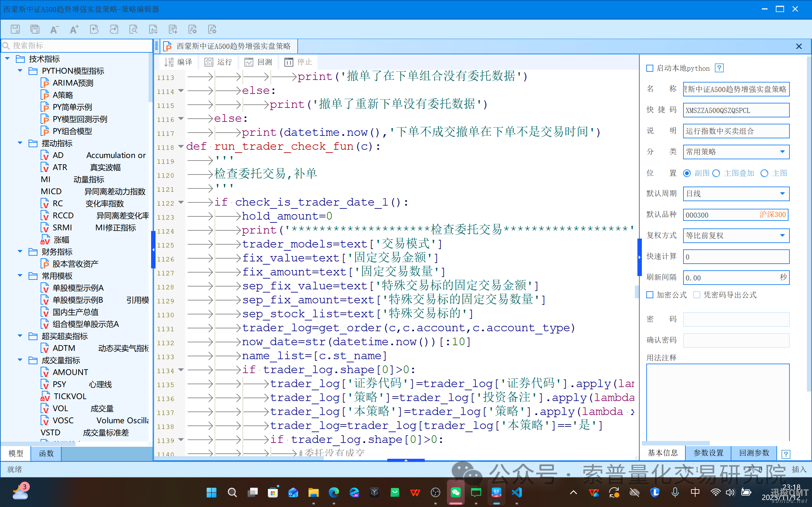Image resolution: width=812 pixels, height=507 pixels.
Task: Decrease the editor font size
Action: coord(54,29)
